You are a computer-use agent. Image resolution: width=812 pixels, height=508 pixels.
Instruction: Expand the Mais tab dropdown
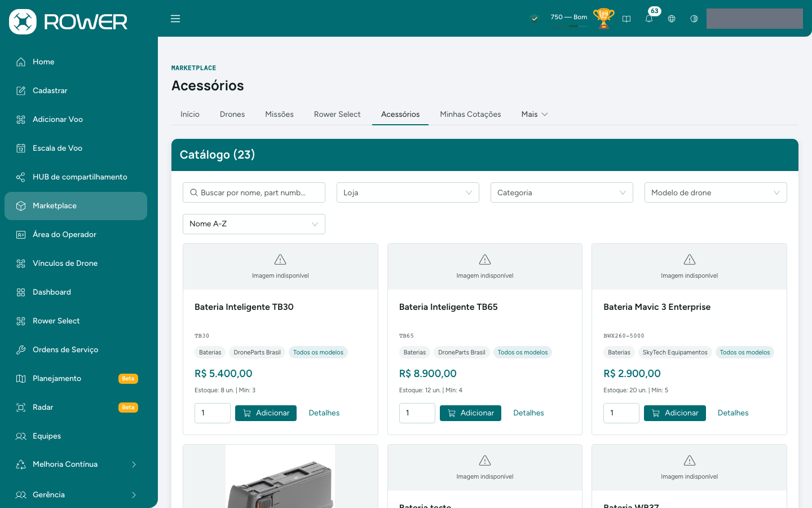click(535, 114)
